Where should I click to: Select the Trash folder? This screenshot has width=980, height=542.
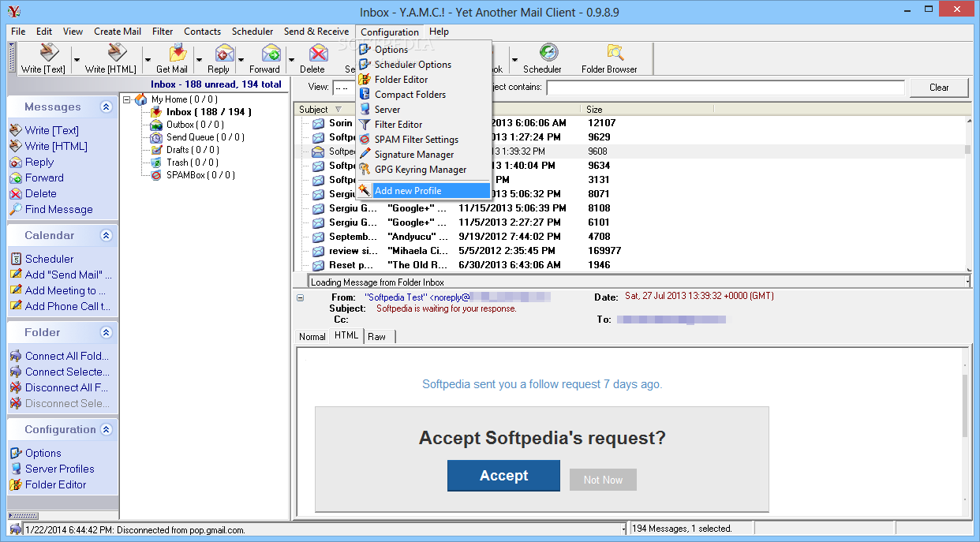click(x=193, y=163)
